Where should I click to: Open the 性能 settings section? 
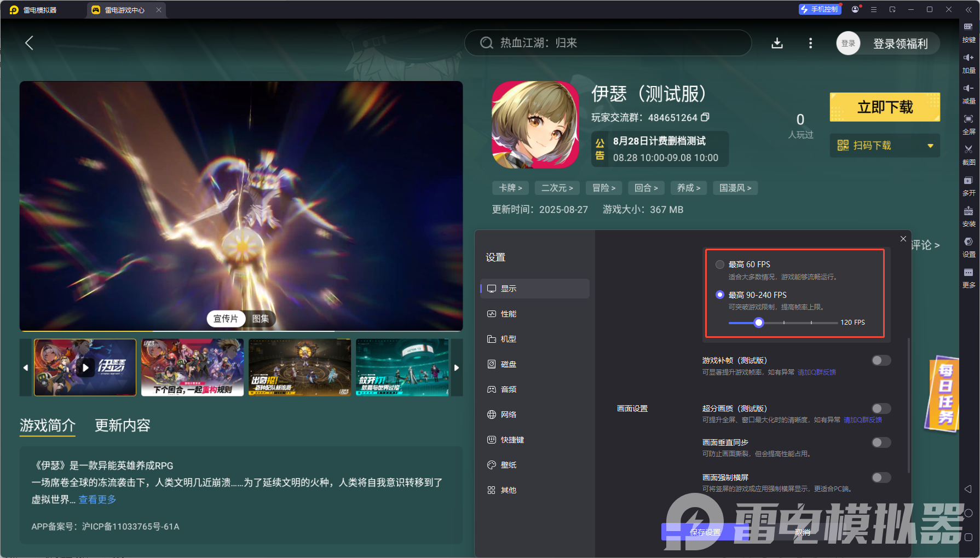[x=535, y=314]
